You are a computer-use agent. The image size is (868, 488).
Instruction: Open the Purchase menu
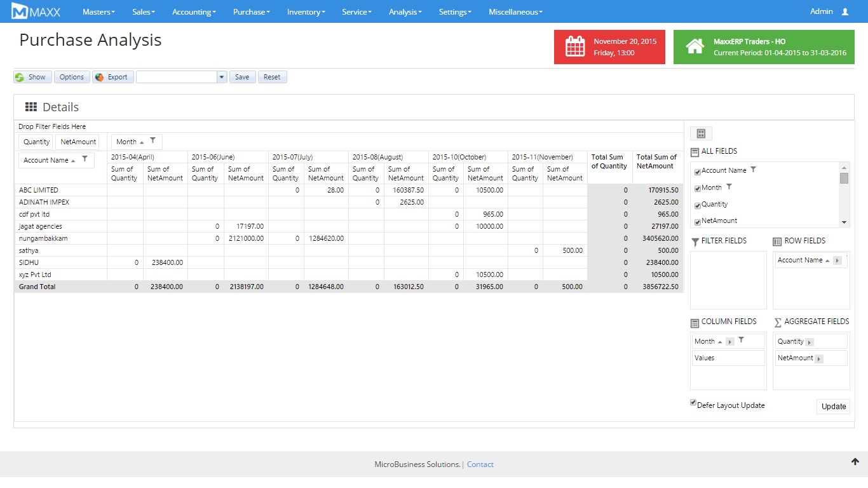point(251,11)
